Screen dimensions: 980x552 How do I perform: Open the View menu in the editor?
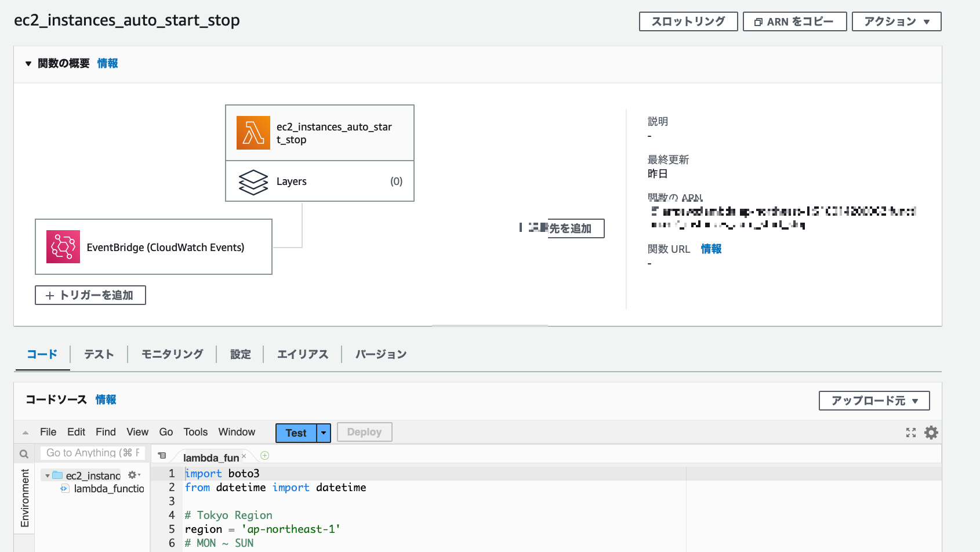[x=137, y=432]
